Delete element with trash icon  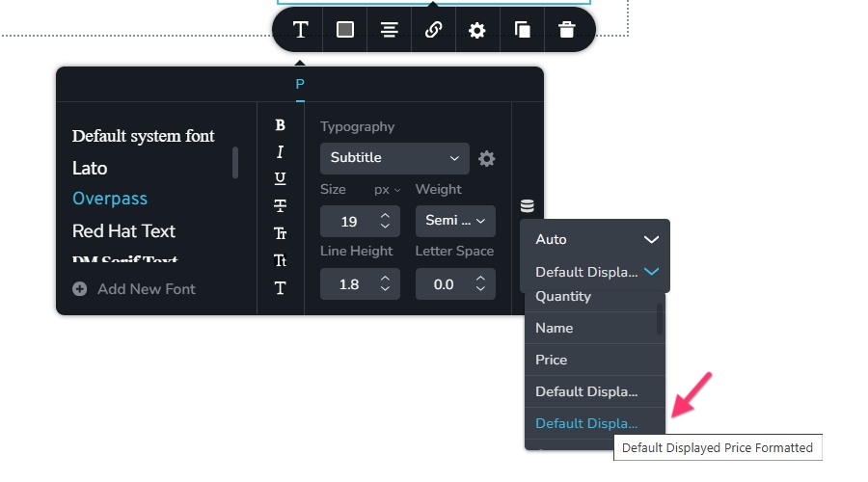(566, 30)
